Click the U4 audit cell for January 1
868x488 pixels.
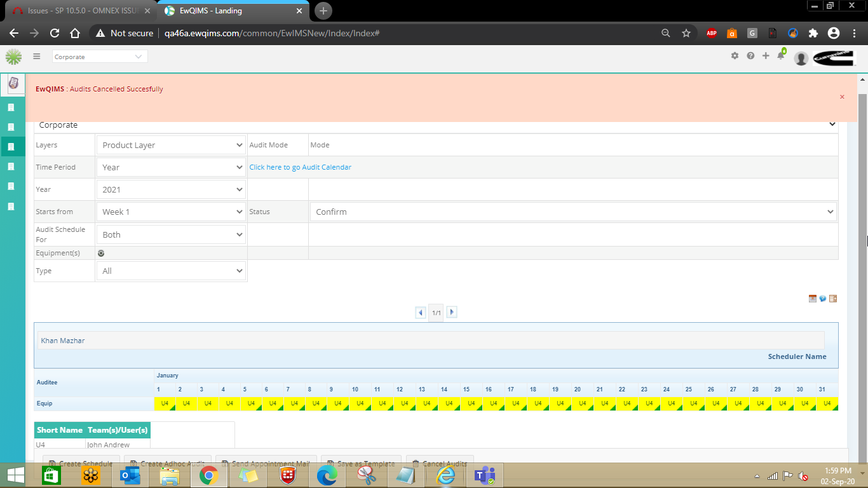coord(165,403)
